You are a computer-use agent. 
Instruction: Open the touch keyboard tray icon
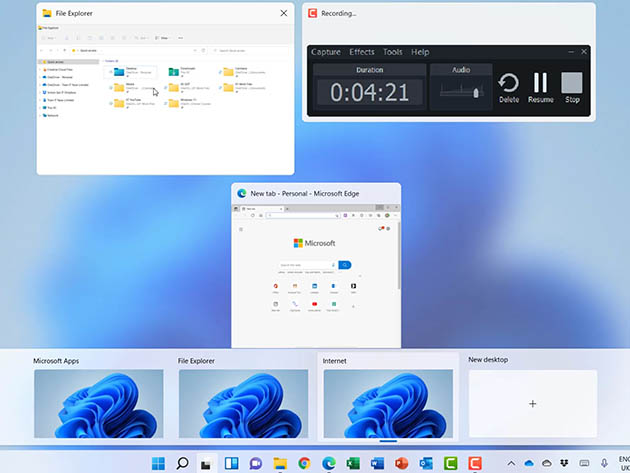(x=584, y=463)
